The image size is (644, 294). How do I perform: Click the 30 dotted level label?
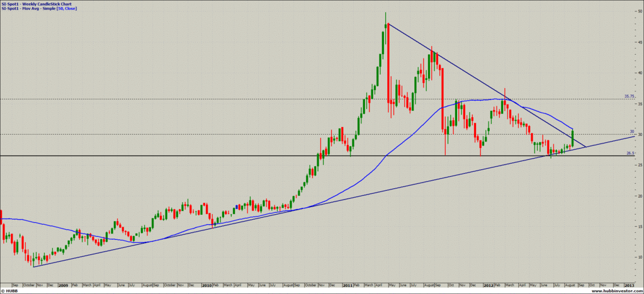point(631,132)
